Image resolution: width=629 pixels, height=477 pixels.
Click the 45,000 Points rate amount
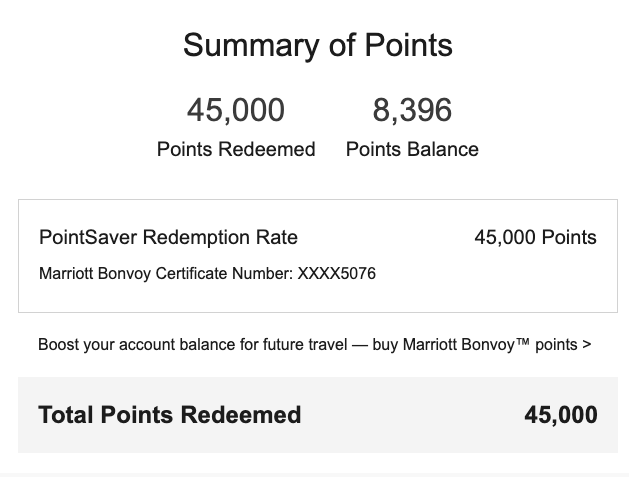(x=536, y=237)
